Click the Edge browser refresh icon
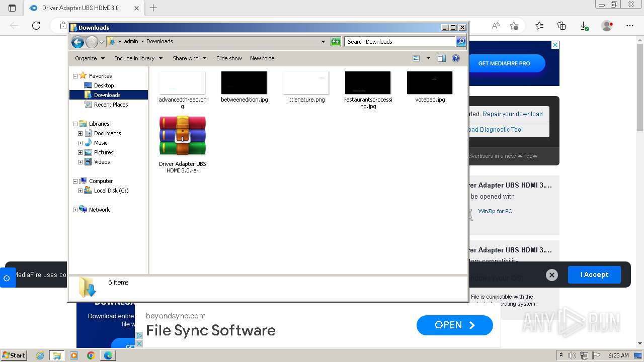This screenshot has height=362, width=644. (36, 26)
